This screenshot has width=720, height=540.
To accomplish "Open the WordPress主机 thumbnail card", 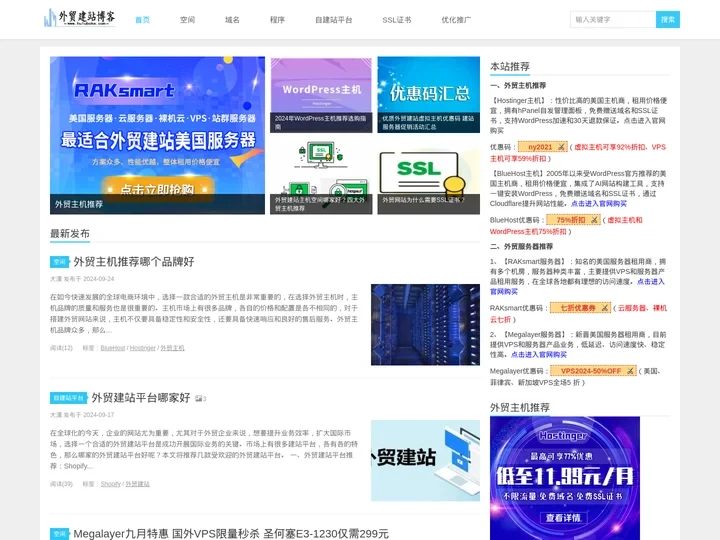I will (321, 95).
